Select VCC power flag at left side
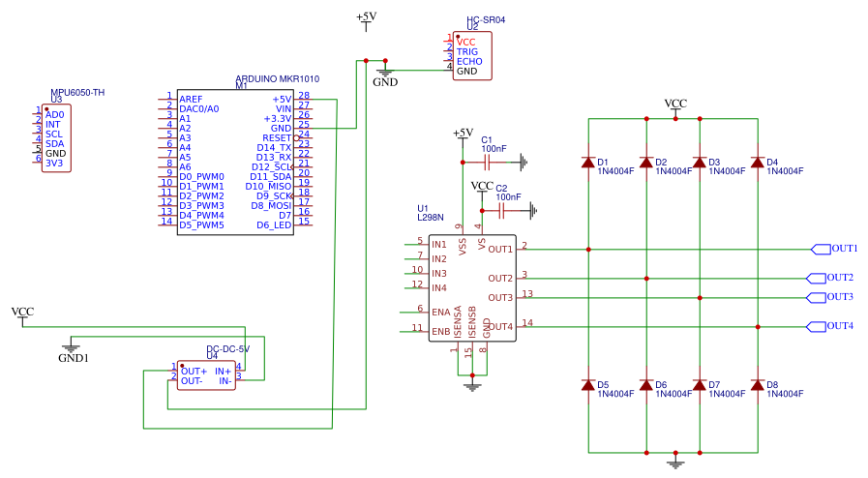868x478 pixels. pos(22,314)
